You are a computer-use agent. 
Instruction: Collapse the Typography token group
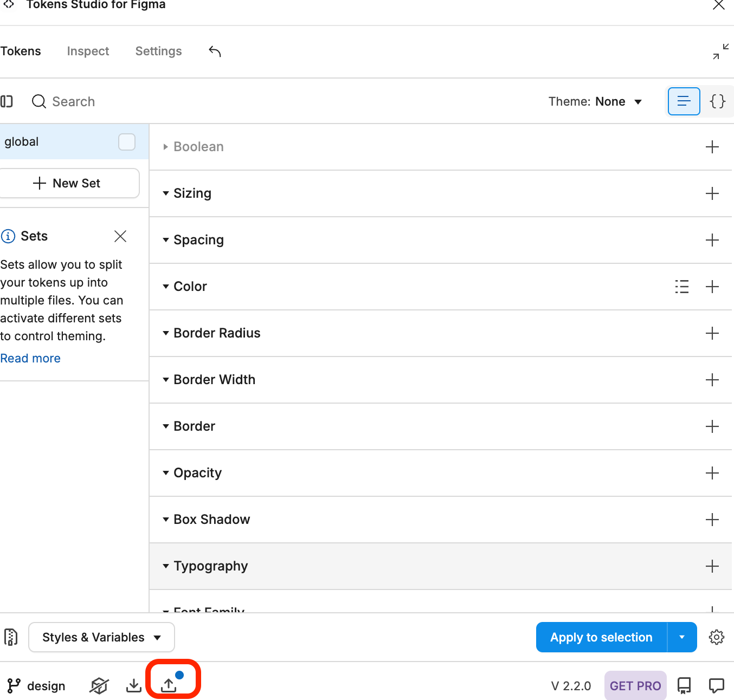coord(166,566)
